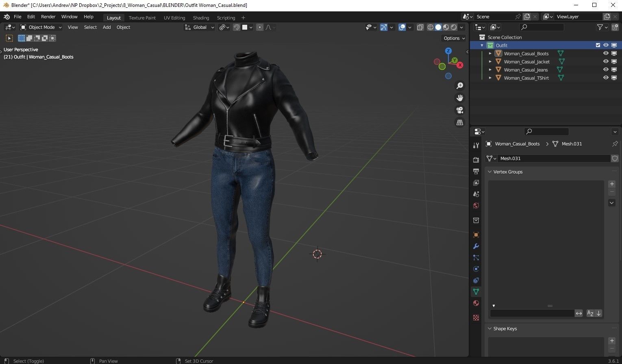Expand the Woman_Casual_Jacket tree item
The width and height of the screenshot is (622, 364).
pyautogui.click(x=490, y=62)
